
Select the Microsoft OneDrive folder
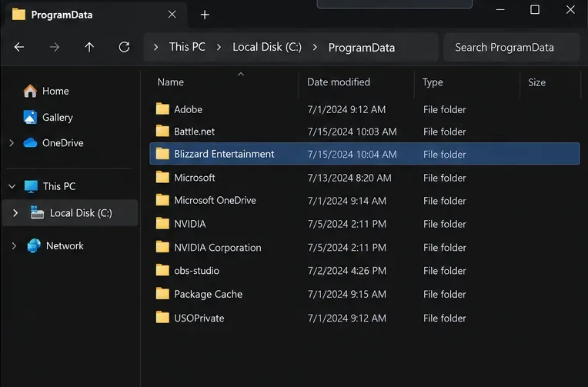(x=365, y=201)
